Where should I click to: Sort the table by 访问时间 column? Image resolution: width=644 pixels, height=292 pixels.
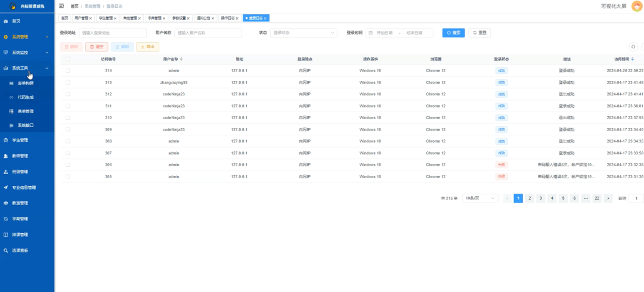point(633,59)
